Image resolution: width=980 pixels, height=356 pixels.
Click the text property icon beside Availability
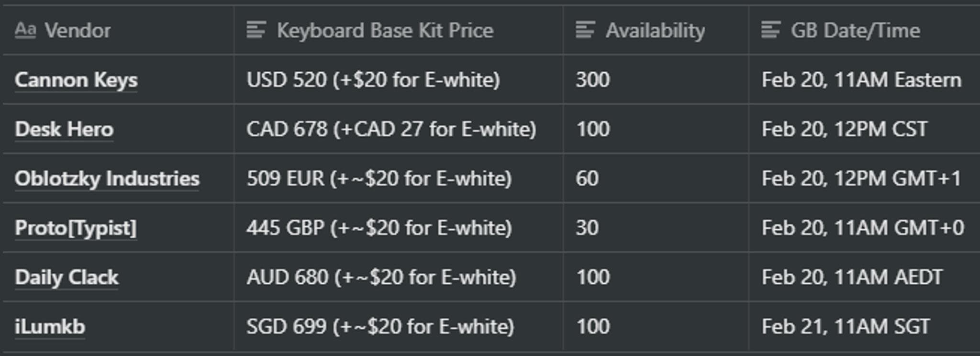(585, 30)
